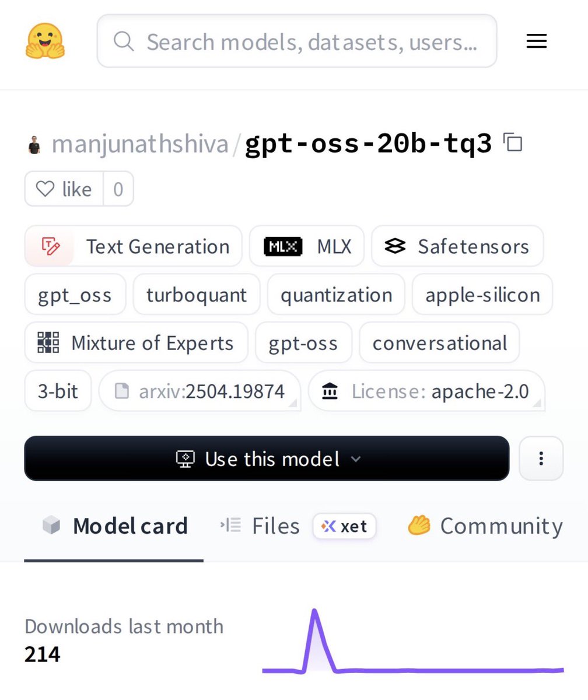Click the MLX library badge icon

point(283,246)
